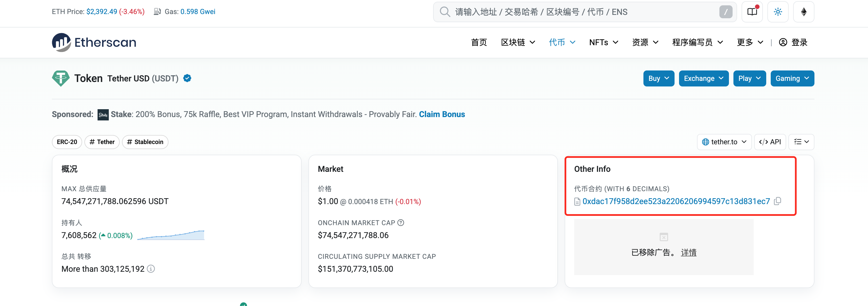Click the 概况 overview heading
This screenshot has width=868, height=306.
click(70, 169)
